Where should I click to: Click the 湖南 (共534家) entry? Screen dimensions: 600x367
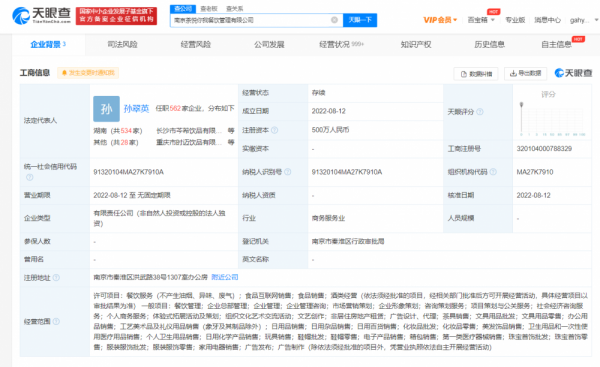pos(118,131)
